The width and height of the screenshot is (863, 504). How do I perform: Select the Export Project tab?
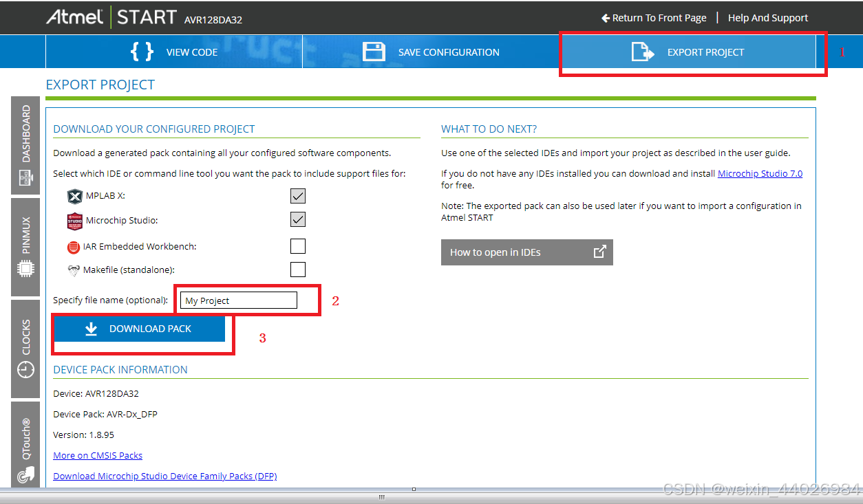[x=688, y=52]
